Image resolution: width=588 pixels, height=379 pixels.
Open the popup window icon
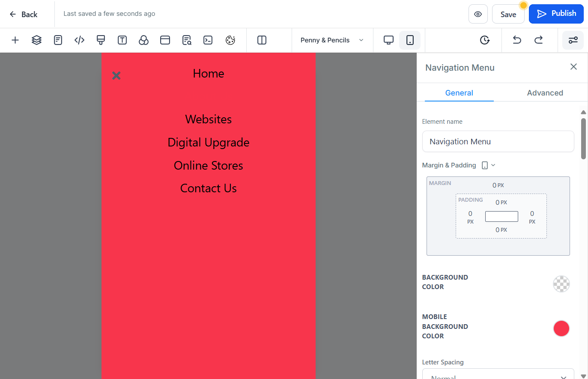coord(165,40)
